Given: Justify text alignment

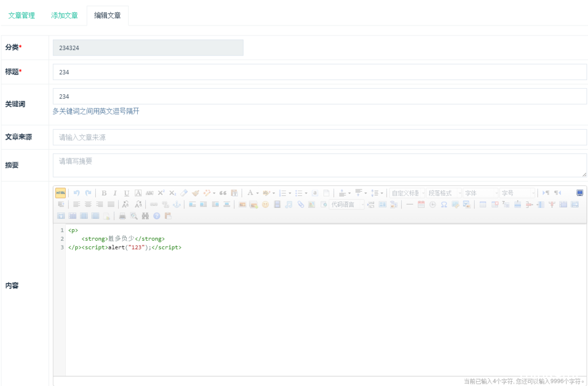Looking at the screenshot, I should [x=111, y=205].
